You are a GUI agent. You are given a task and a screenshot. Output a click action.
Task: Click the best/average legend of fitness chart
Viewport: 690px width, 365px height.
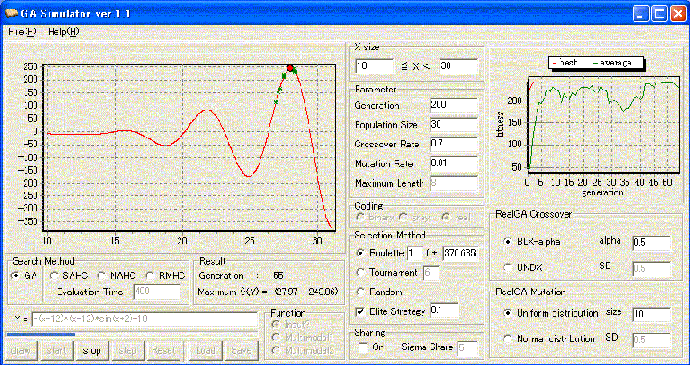point(596,63)
